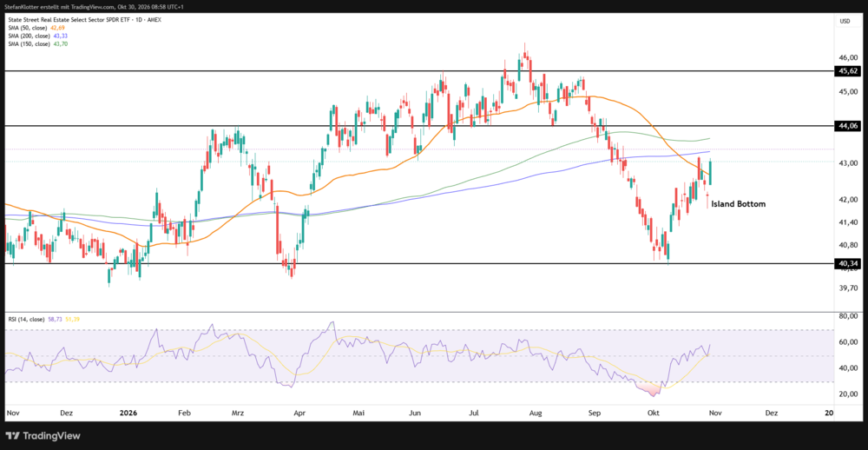Viewport: 868px width, 450px height.
Task: Click the Apr month marker on time axis
Action: [299, 414]
